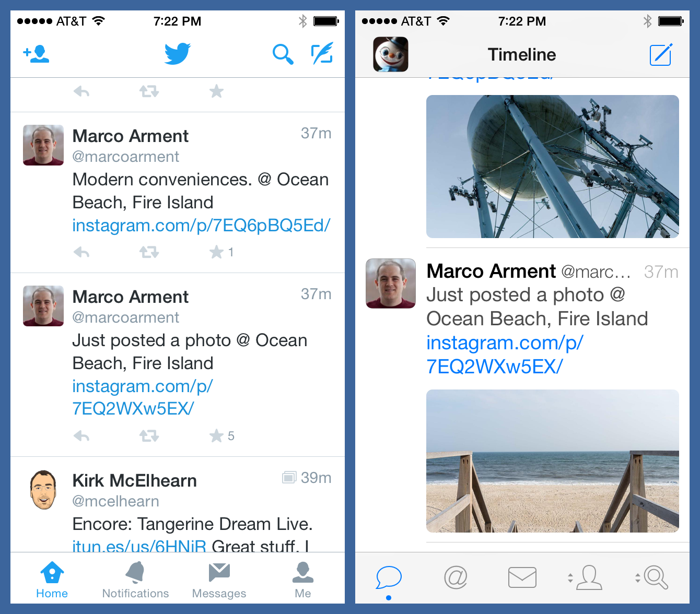This screenshot has width=700, height=614.
Task: Open search in the Twitter app
Action: [x=283, y=54]
